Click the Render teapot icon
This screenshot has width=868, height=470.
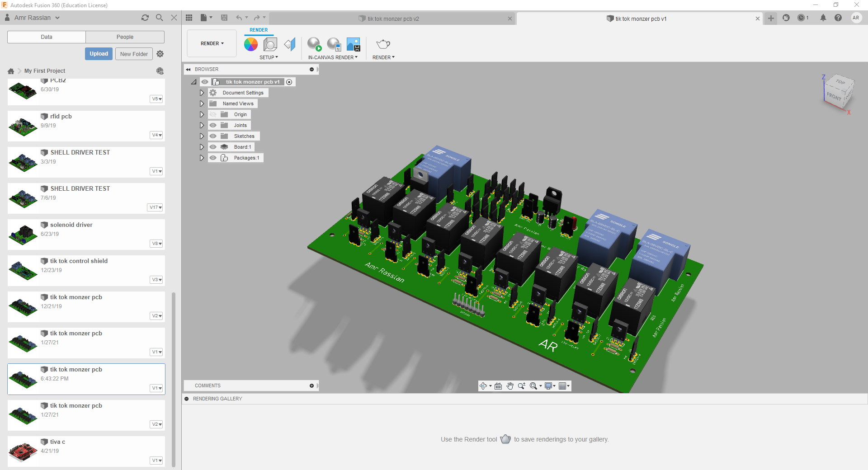click(383, 44)
